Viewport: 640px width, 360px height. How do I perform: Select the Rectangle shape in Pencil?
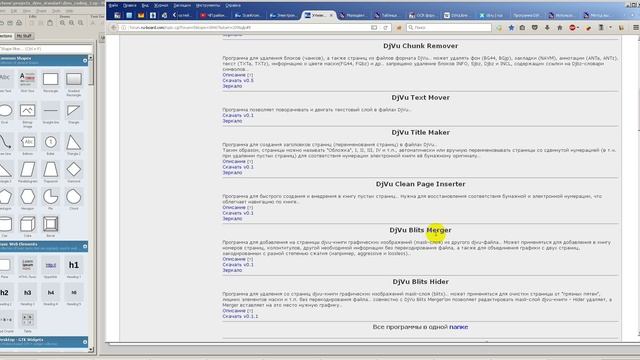point(51,79)
